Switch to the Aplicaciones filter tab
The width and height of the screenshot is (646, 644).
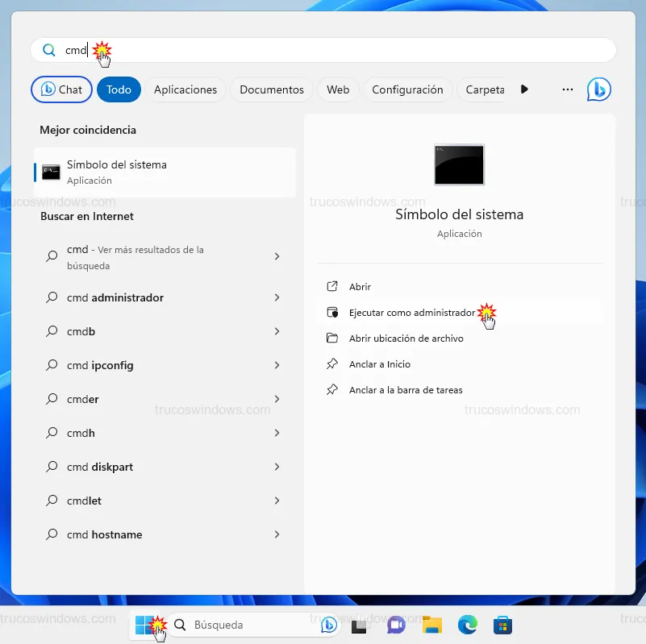click(x=185, y=89)
